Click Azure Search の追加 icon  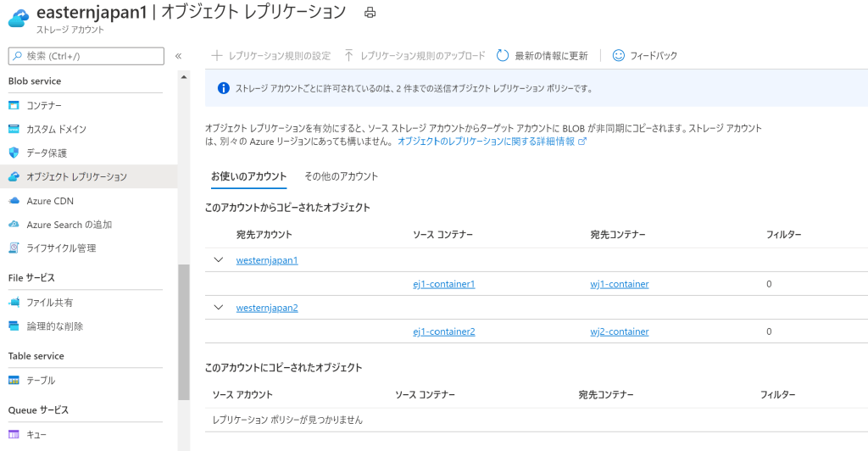[x=14, y=225]
